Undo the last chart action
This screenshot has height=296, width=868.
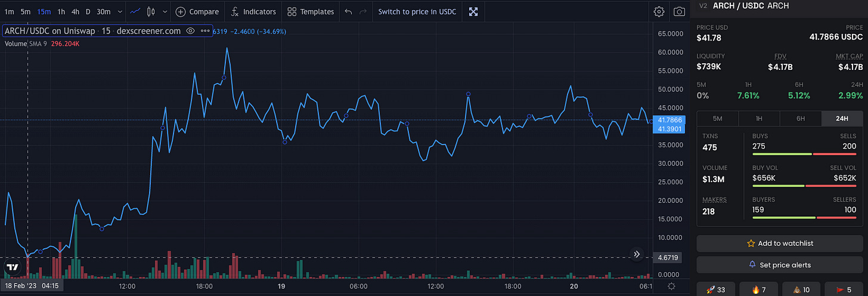tap(348, 11)
